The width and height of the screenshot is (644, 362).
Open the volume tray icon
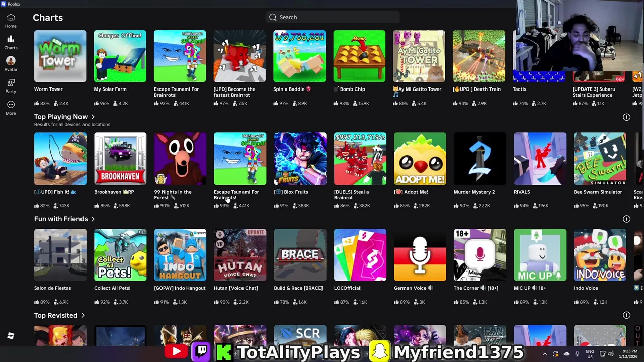point(611,354)
